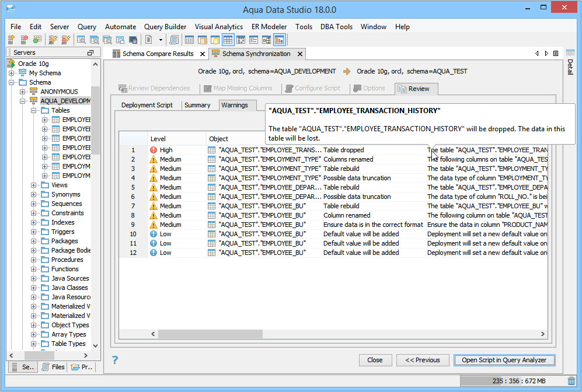
Task: Expand the ANONYMOUS schema node
Action: pyautogui.click(x=23, y=92)
